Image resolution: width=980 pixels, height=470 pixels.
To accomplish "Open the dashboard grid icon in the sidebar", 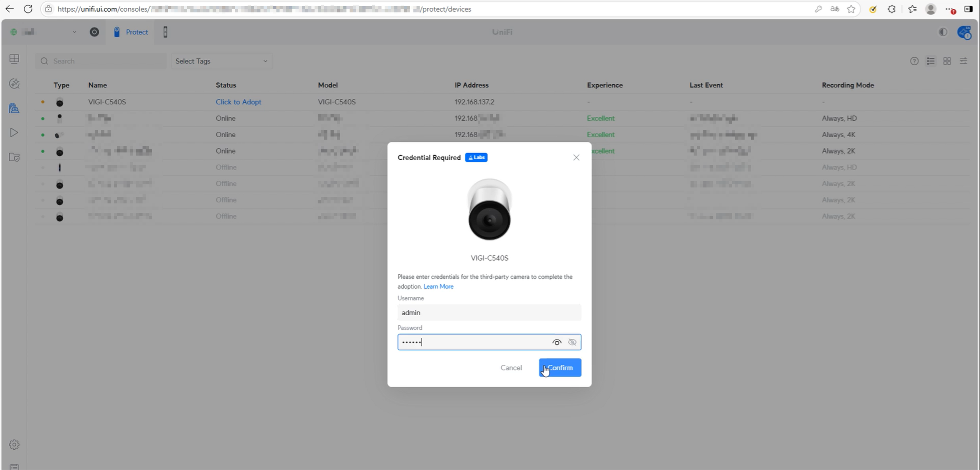I will [14, 59].
